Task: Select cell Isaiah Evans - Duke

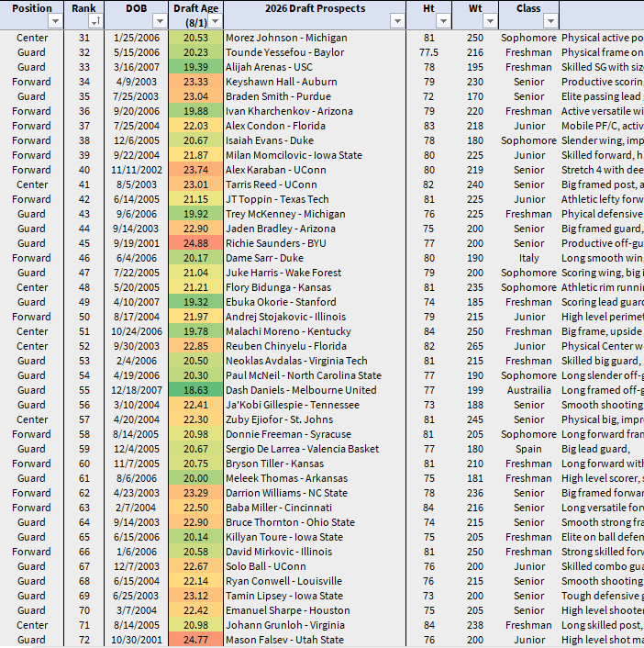Action: 315,140
